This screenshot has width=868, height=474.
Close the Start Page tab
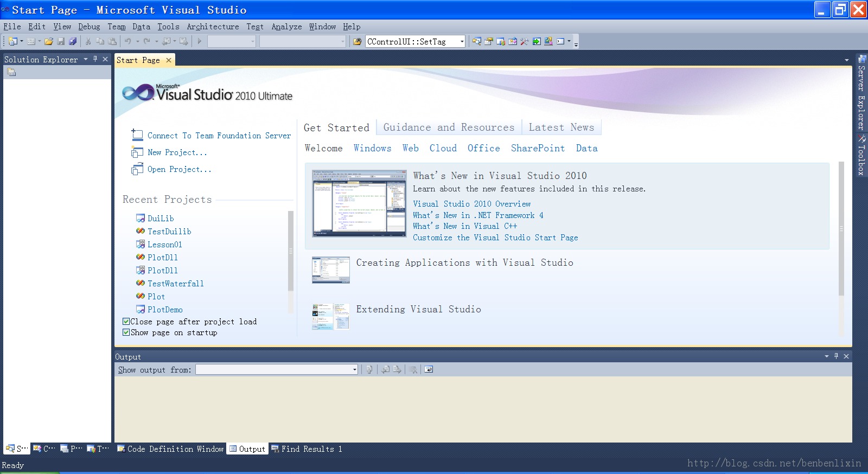(169, 60)
